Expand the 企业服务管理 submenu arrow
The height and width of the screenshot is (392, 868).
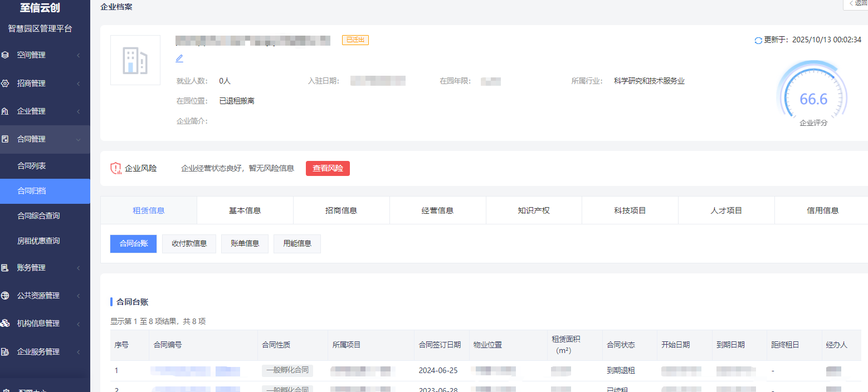click(79, 352)
